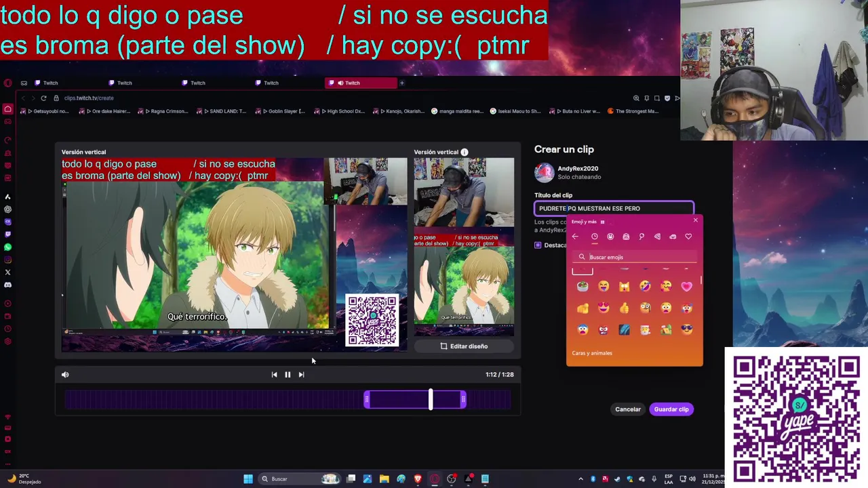Reload the page with refresh icon

tap(43, 98)
